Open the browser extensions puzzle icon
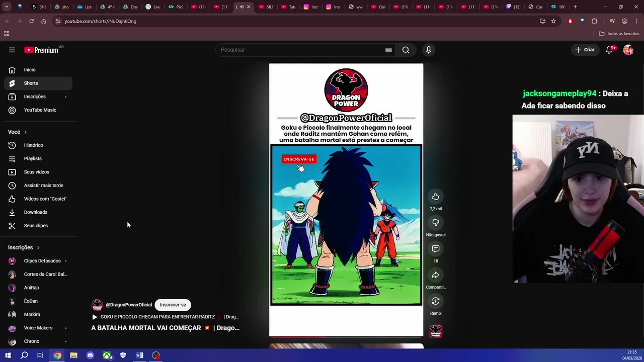The width and height of the screenshot is (644, 362). click(x=595, y=21)
